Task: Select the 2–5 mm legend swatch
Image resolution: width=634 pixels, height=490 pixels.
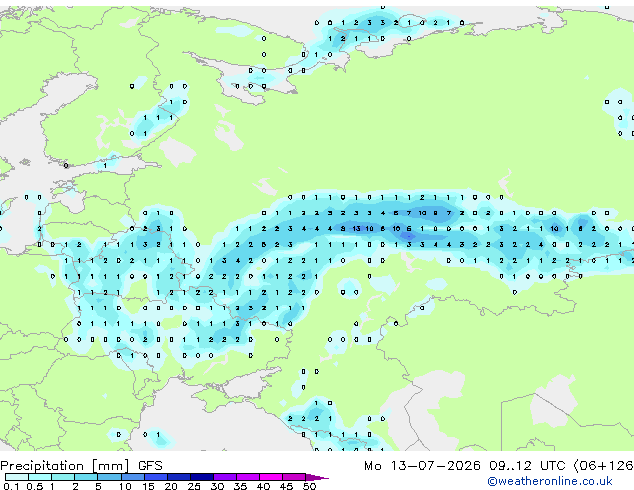Action: tap(86, 477)
